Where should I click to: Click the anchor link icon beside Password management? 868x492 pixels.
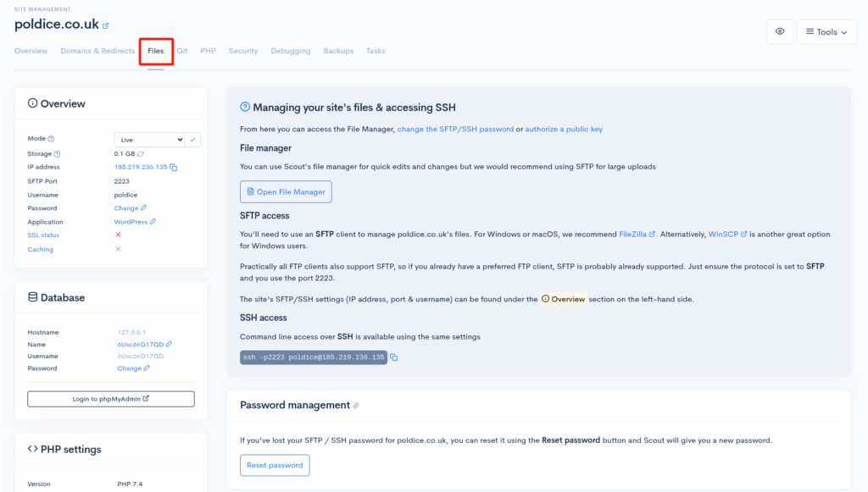click(356, 406)
